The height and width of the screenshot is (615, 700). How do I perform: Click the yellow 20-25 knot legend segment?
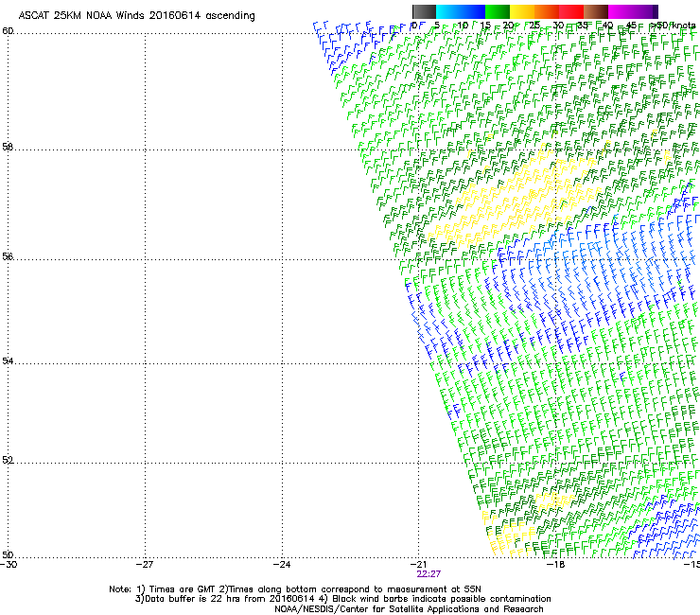coord(522,11)
